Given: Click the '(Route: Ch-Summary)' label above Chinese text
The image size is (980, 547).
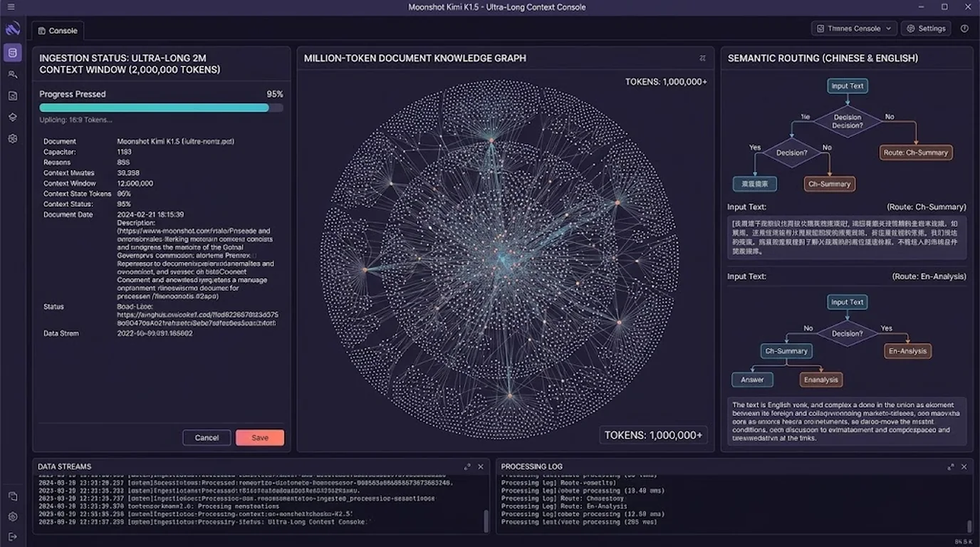Looking at the screenshot, I should click(x=926, y=207).
